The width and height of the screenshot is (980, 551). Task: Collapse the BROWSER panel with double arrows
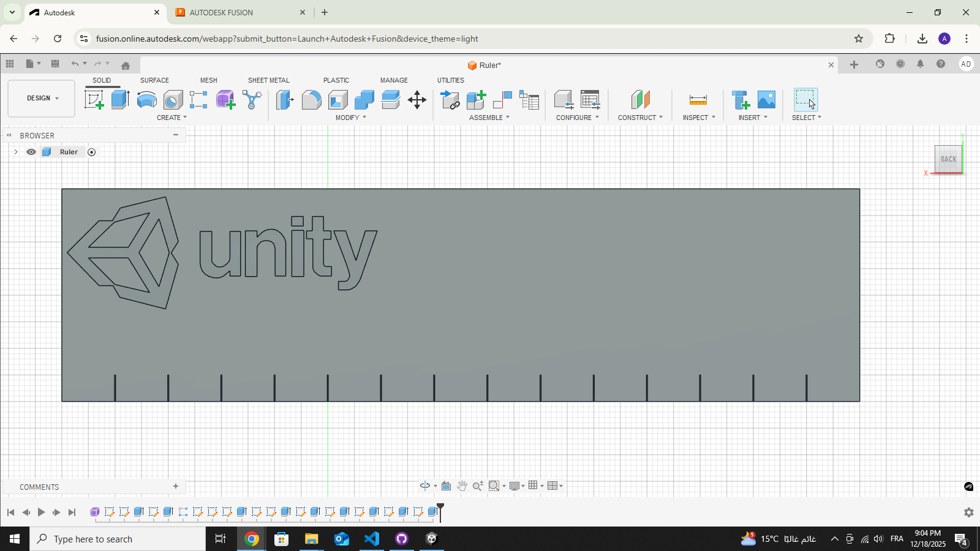9,135
